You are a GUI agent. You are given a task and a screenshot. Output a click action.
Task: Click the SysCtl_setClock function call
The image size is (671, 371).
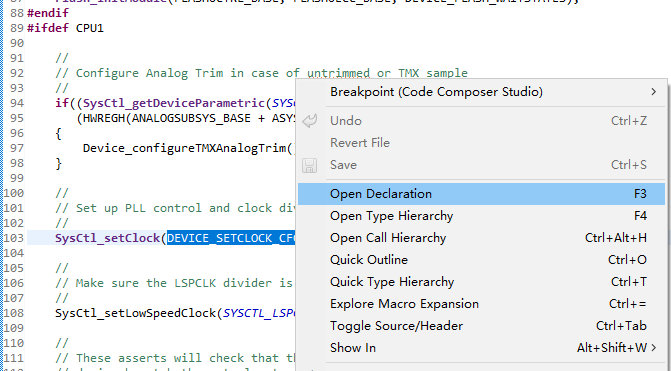[107, 238]
